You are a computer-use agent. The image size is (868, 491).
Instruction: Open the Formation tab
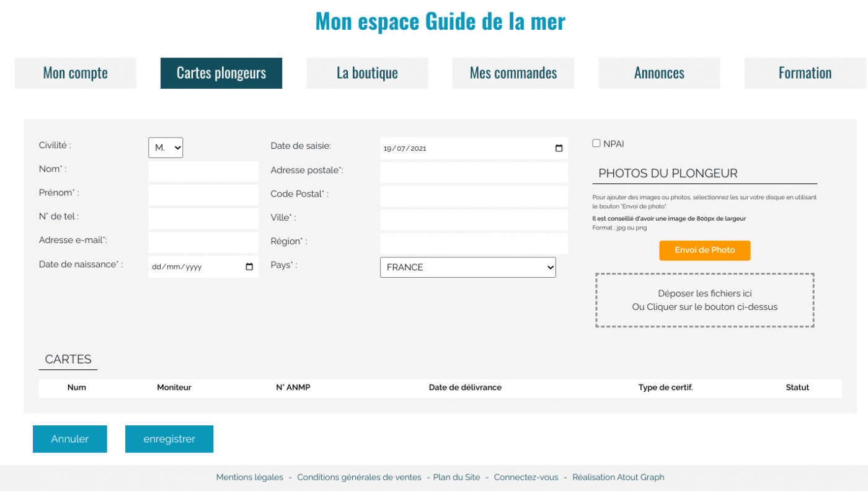pyautogui.click(x=805, y=73)
